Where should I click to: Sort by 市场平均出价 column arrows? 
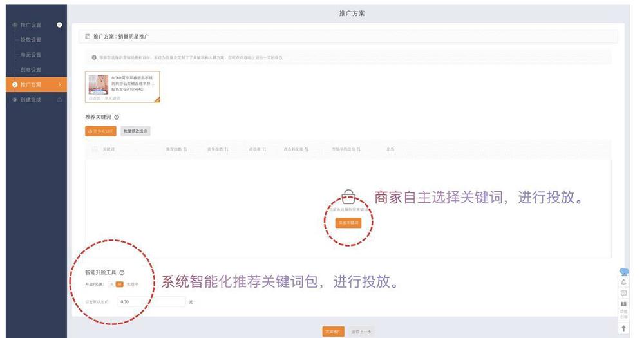pyautogui.click(x=358, y=149)
